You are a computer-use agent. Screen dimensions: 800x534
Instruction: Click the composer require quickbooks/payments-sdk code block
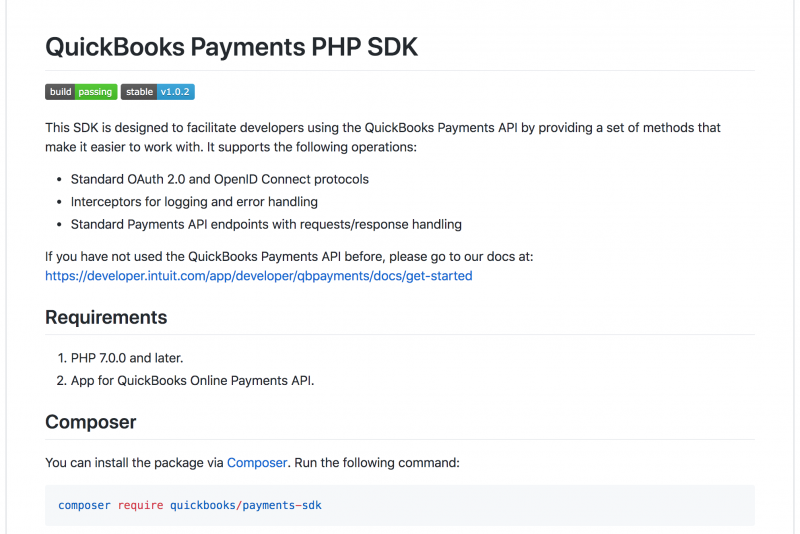(399, 505)
